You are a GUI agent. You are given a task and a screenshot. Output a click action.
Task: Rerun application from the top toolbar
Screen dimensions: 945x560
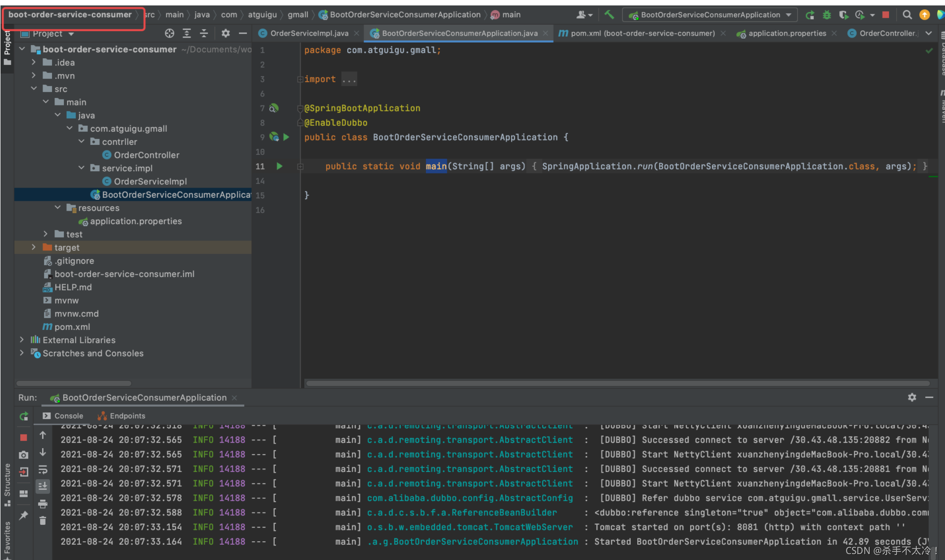click(x=810, y=15)
